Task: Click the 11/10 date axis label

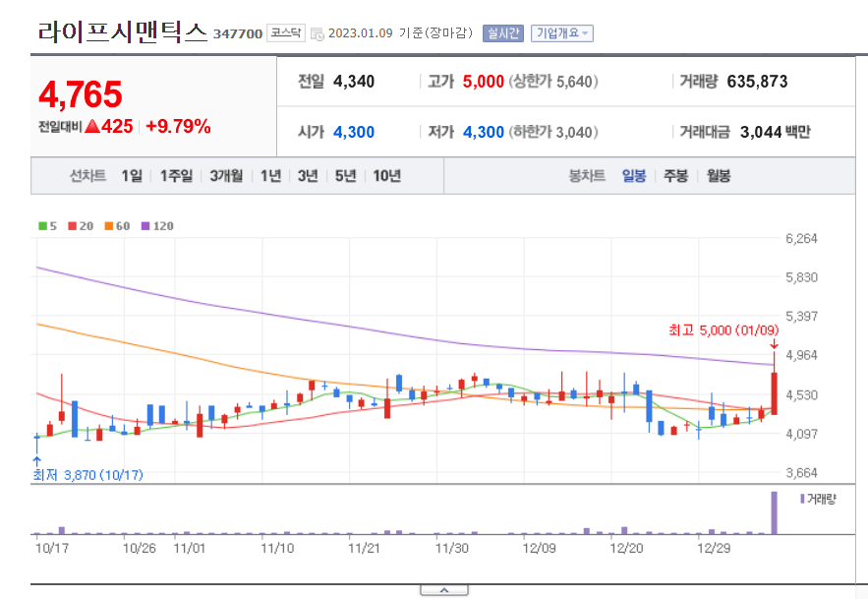Action: pyautogui.click(x=277, y=548)
